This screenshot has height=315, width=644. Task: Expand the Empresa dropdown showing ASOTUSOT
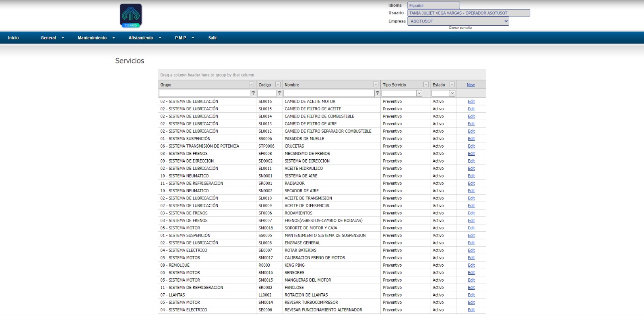point(458,21)
